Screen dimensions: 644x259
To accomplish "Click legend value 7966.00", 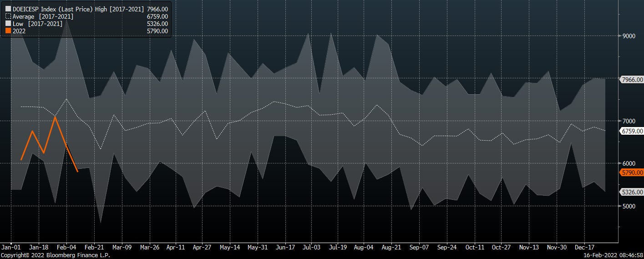I will [157, 9].
